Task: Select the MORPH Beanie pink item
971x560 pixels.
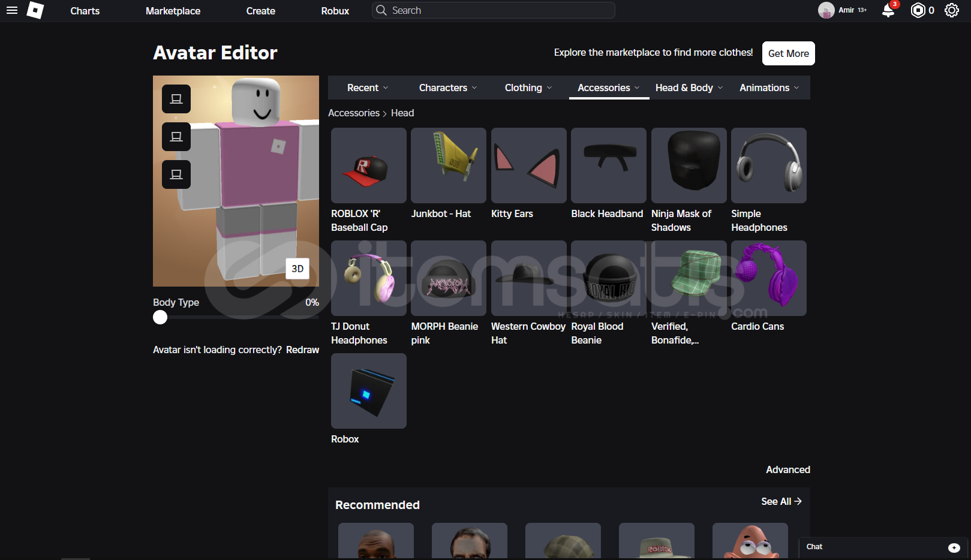Action: [449, 278]
